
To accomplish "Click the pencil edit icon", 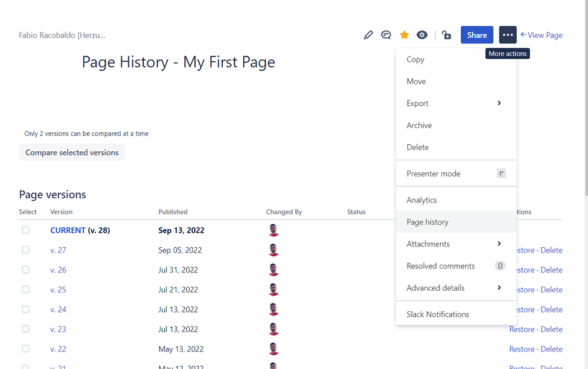I will point(368,35).
